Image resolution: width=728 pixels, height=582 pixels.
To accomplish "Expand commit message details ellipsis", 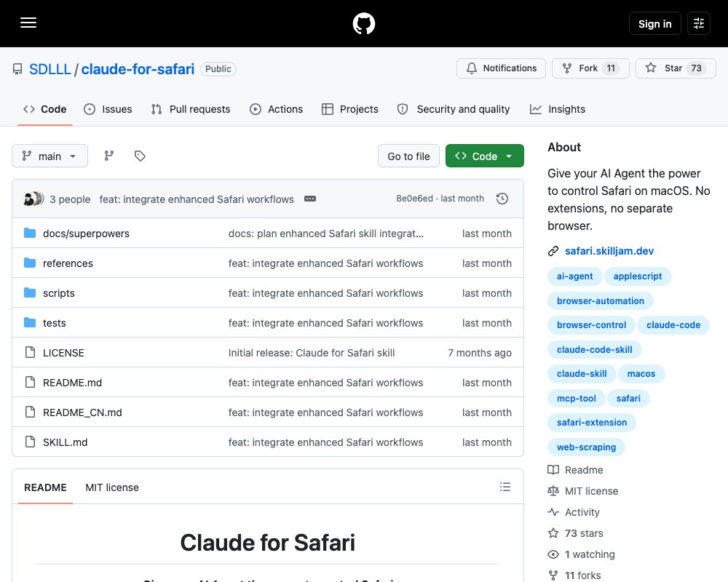I will point(310,199).
